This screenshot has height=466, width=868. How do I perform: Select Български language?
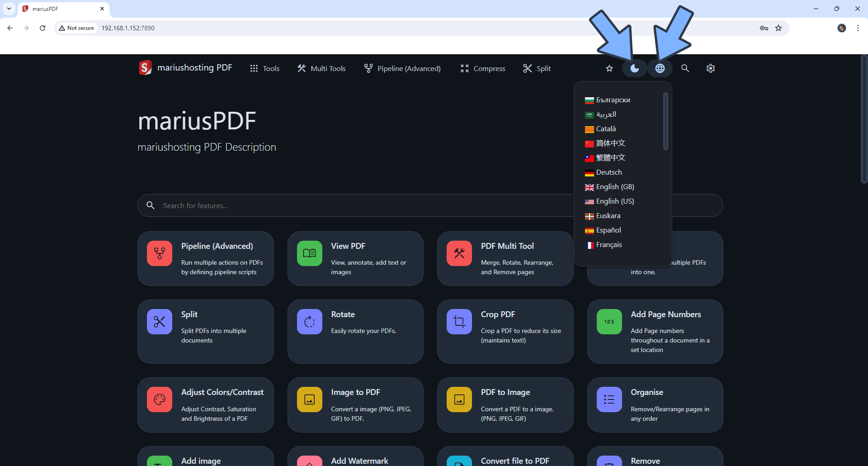(x=608, y=100)
